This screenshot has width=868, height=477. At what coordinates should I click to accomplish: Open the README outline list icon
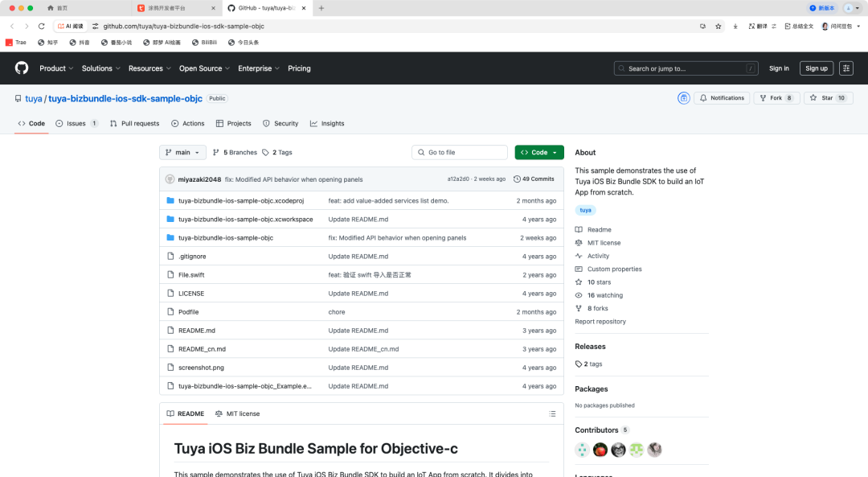click(x=552, y=413)
